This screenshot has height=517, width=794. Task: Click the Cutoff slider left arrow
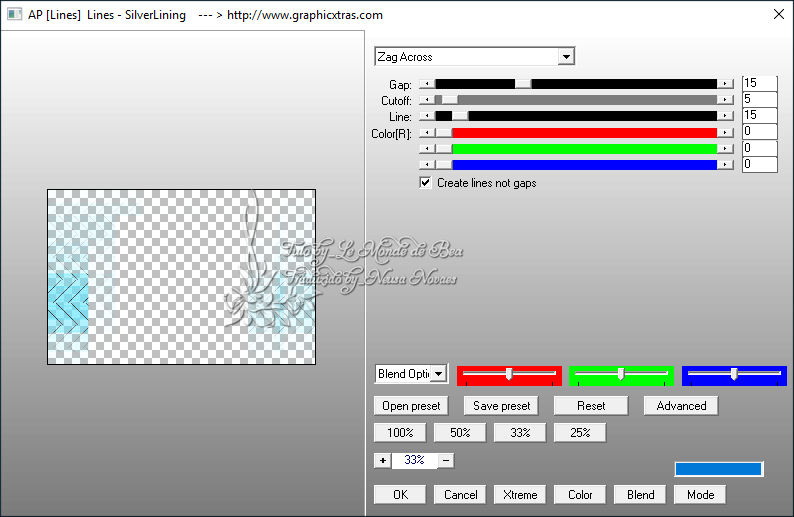(x=427, y=100)
